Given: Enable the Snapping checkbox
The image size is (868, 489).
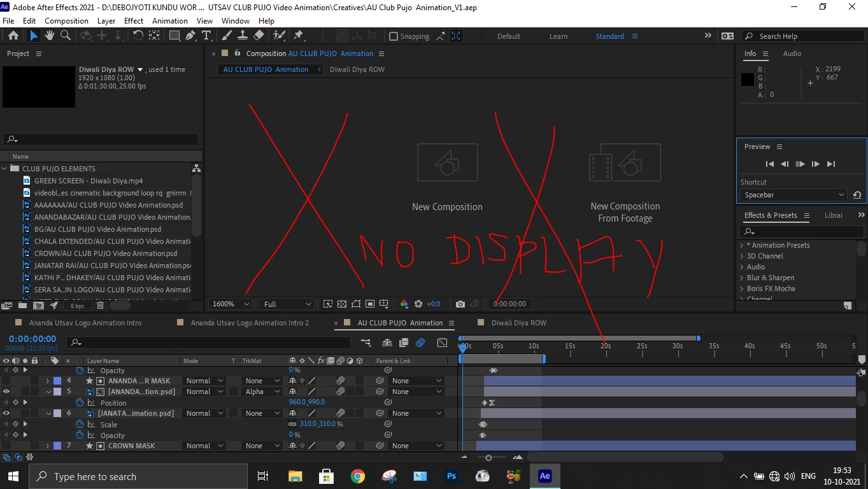Looking at the screenshot, I should 394,36.
